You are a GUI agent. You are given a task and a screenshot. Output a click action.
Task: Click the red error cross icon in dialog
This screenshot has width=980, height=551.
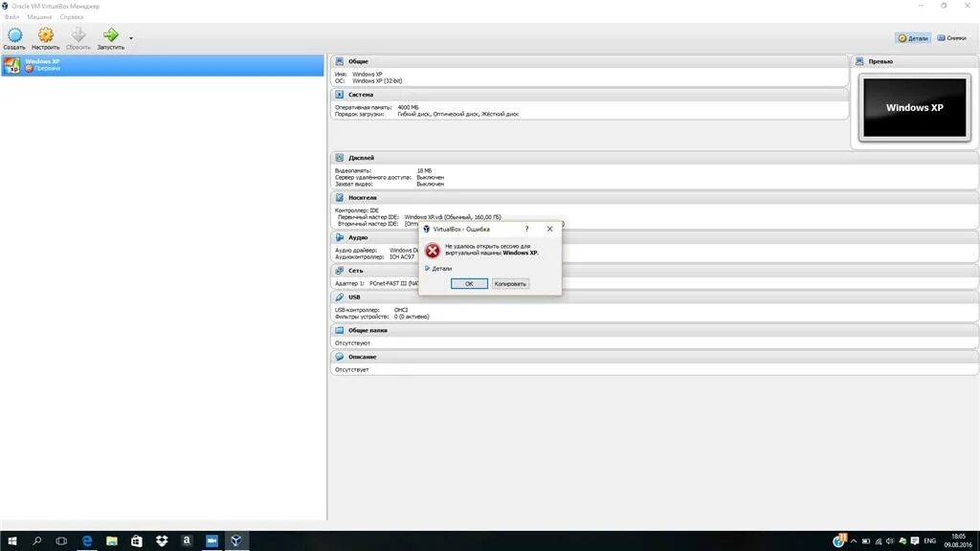(x=433, y=251)
